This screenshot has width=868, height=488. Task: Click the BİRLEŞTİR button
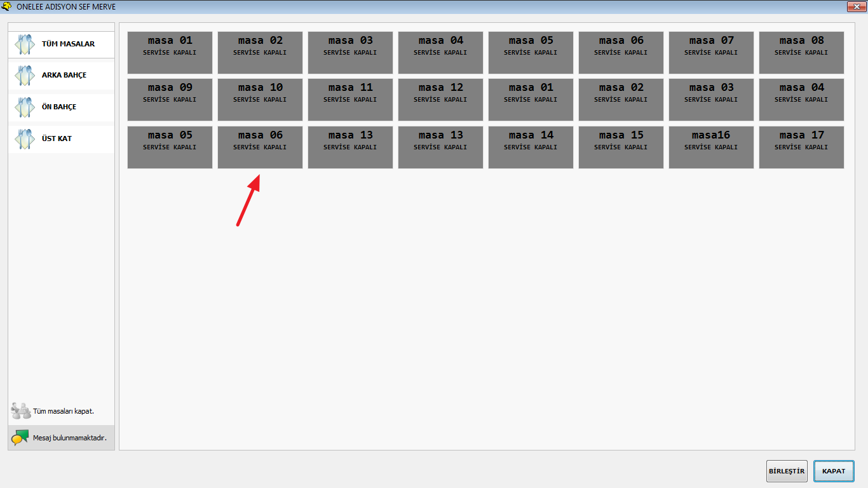(x=787, y=471)
